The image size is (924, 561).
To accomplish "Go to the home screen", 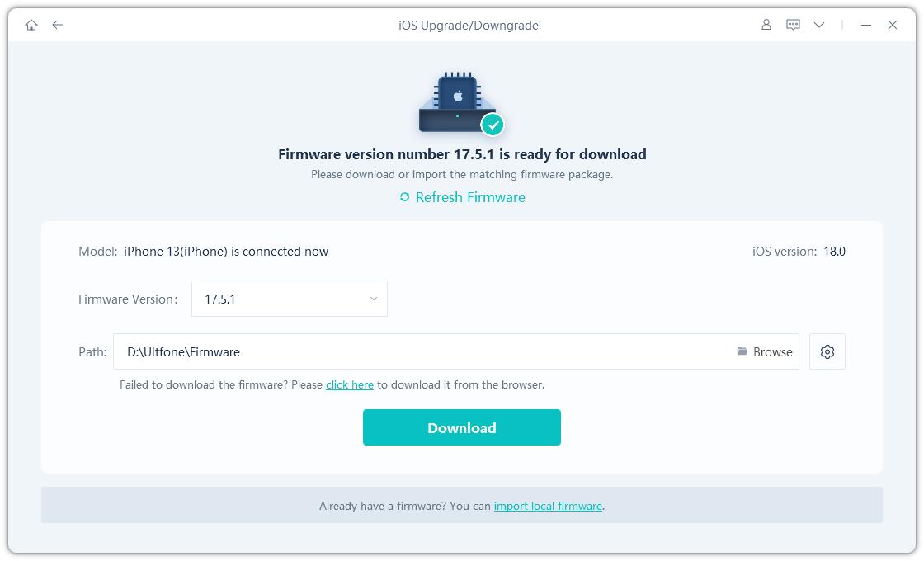I will (31, 25).
